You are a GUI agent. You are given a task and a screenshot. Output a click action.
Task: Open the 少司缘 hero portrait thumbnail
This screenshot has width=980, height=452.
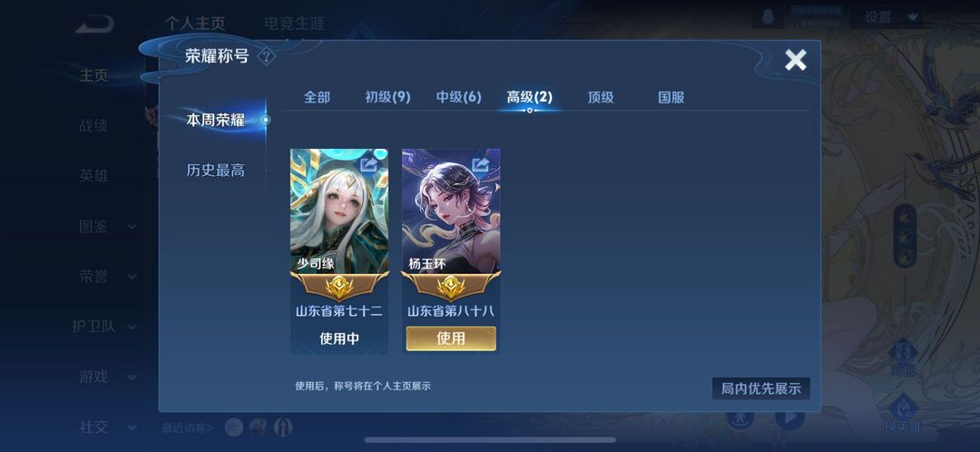[x=339, y=211]
